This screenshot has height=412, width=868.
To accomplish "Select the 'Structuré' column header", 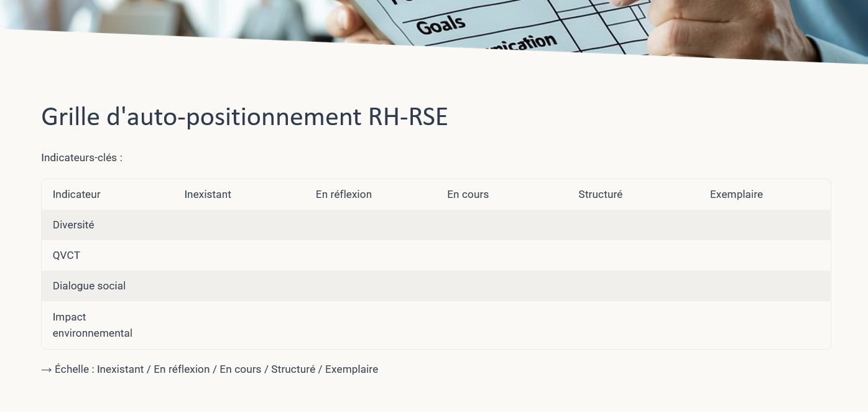I will (600, 194).
